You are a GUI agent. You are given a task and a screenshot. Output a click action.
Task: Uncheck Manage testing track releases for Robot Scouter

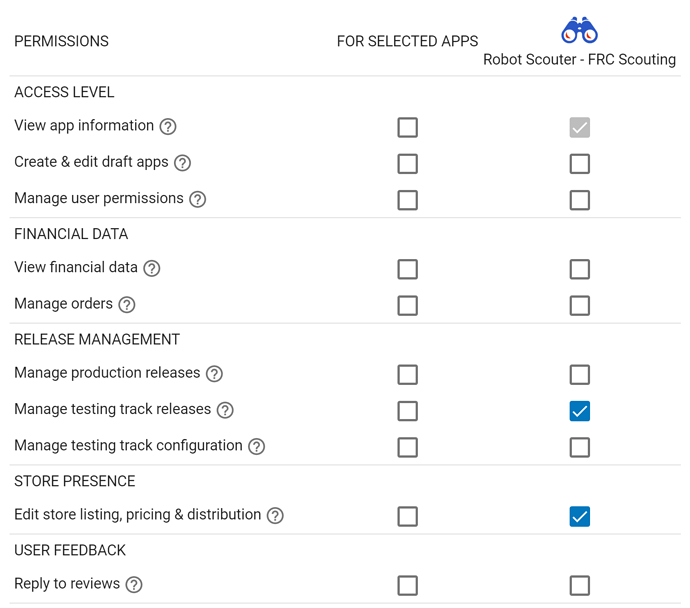(580, 411)
